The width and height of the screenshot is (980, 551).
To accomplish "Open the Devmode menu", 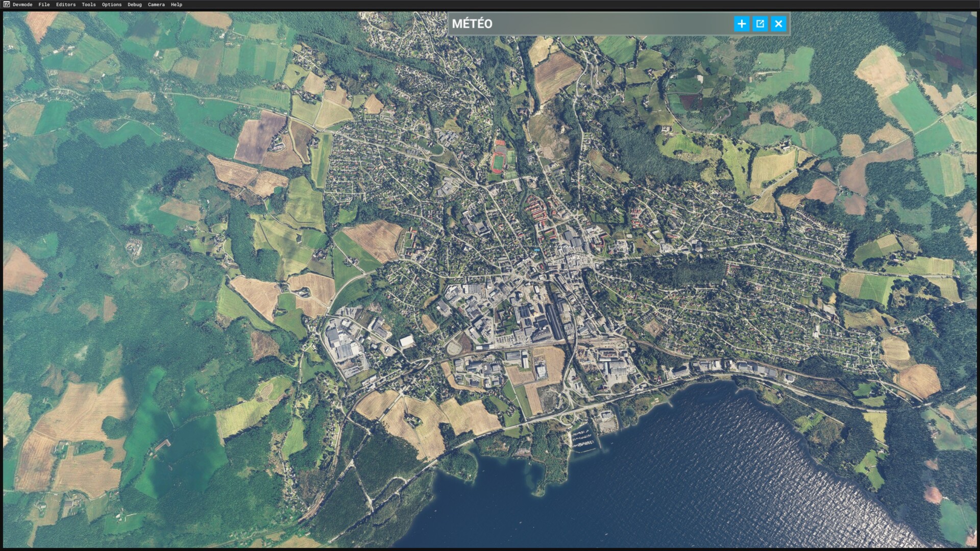I will (x=22, y=5).
